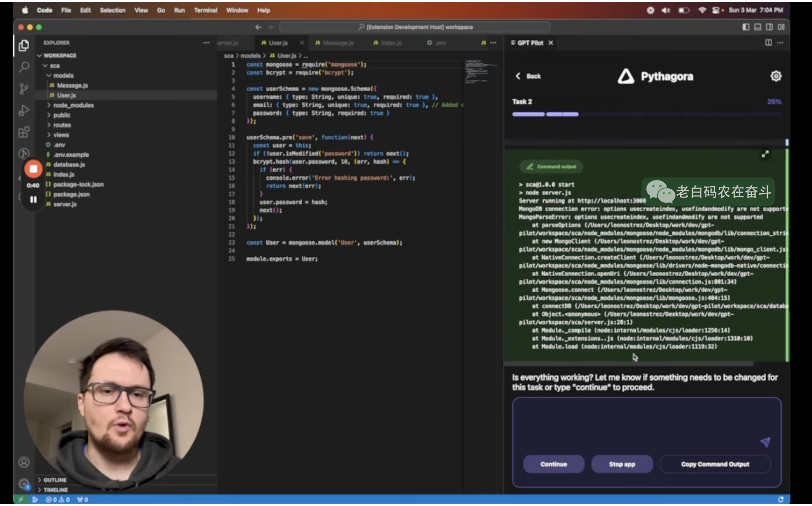812x506 pixels.
Task: Click the Continue button
Action: tap(553, 464)
